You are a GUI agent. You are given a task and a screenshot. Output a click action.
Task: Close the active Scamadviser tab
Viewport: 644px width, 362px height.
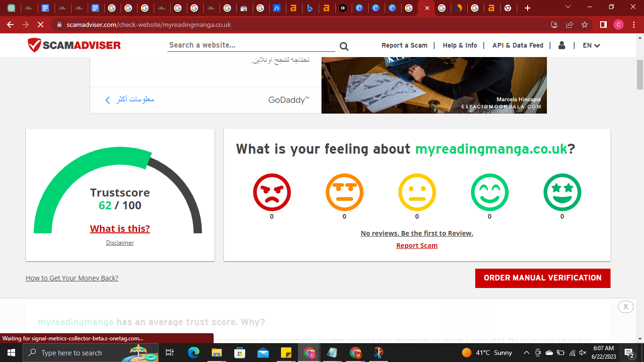pos(427,8)
